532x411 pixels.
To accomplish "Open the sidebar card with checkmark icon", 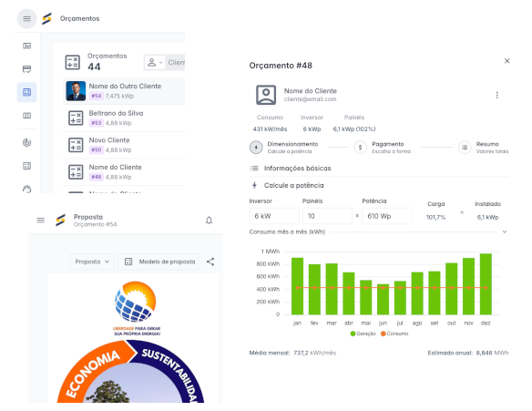I will (26, 69).
